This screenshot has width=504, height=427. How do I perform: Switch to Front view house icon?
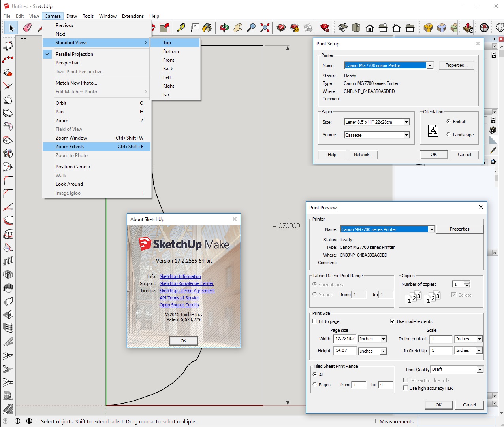tap(370, 28)
